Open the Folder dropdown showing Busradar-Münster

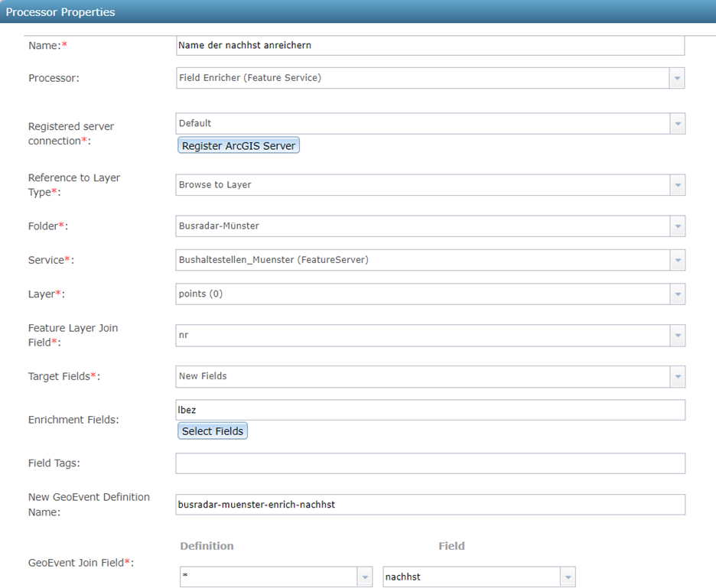pos(678,226)
